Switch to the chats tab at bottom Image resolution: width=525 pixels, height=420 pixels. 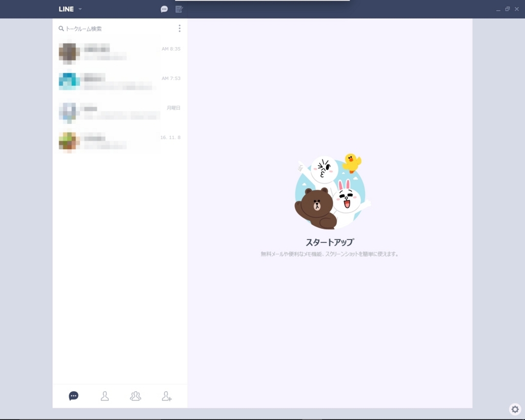click(x=74, y=396)
